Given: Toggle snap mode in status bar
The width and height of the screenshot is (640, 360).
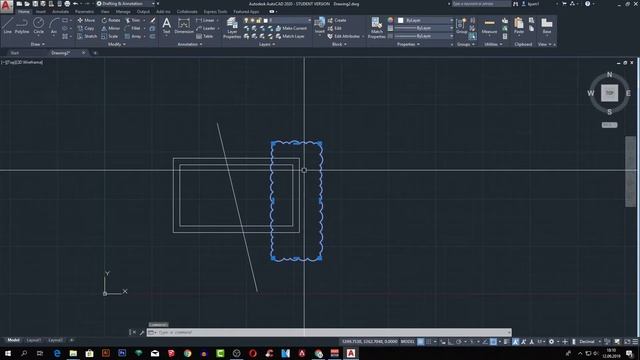Looking at the screenshot, I should click(x=429, y=342).
